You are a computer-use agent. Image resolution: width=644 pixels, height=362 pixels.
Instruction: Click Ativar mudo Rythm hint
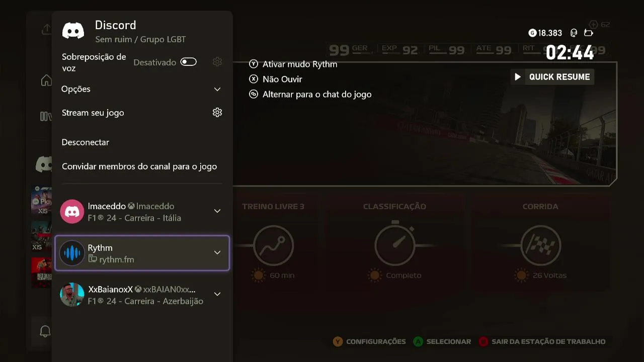[299, 64]
